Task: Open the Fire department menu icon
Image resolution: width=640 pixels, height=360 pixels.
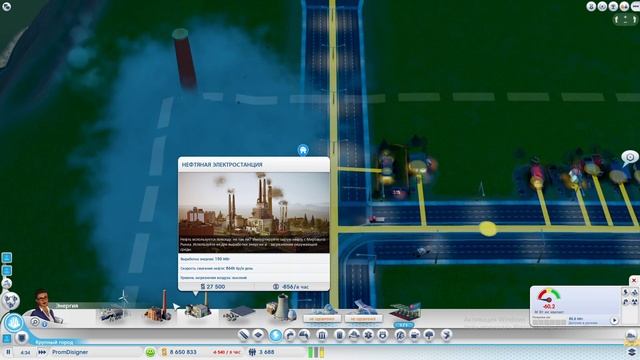Action: [x=353, y=336]
